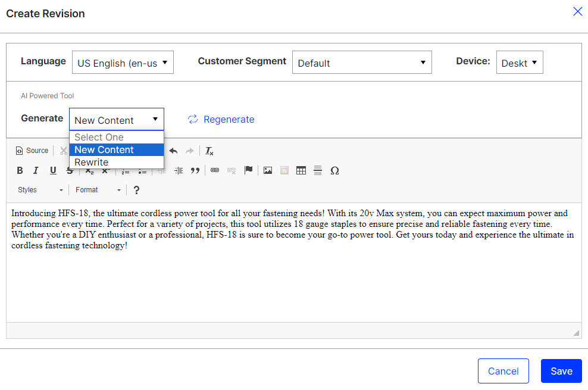Toggle underline formatting
The image size is (588, 390).
(53, 171)
